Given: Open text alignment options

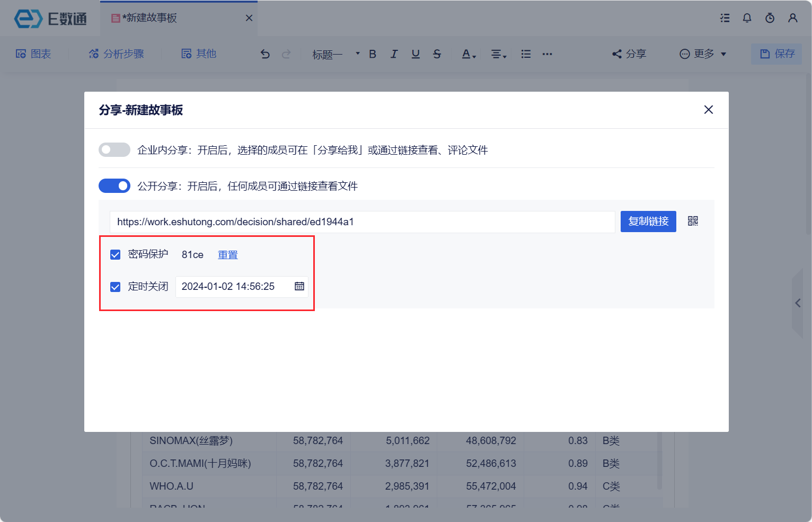Looking at the screenshot, I should tap(498, 54).
